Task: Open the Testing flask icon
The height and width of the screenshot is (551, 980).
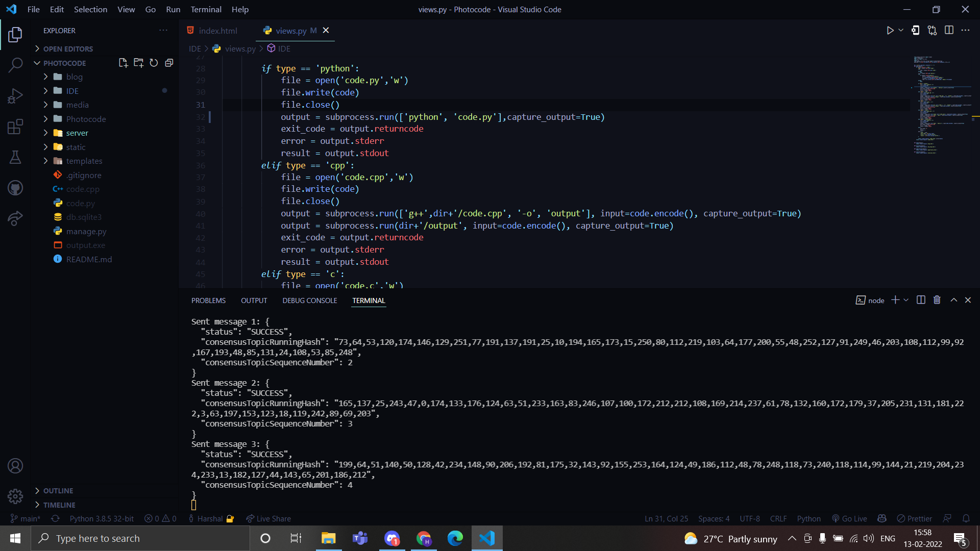Action: pyautogui.click(x=15, y=157)
